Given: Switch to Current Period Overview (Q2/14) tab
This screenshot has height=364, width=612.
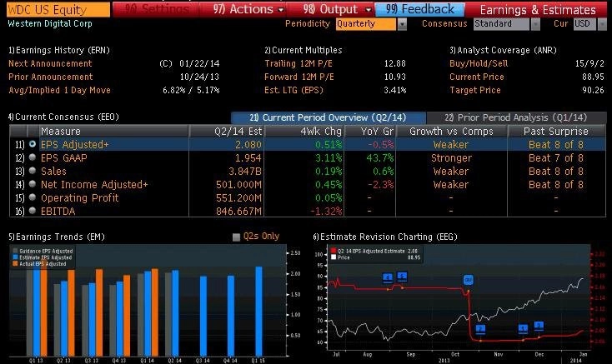Looking at the screenshot, I should (x=329, y=117).
